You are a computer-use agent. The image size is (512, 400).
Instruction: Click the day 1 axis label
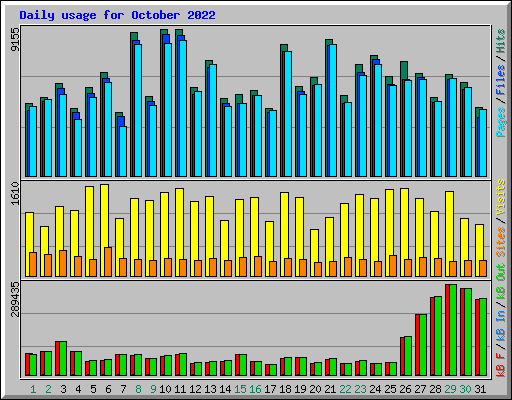[33, 389]
